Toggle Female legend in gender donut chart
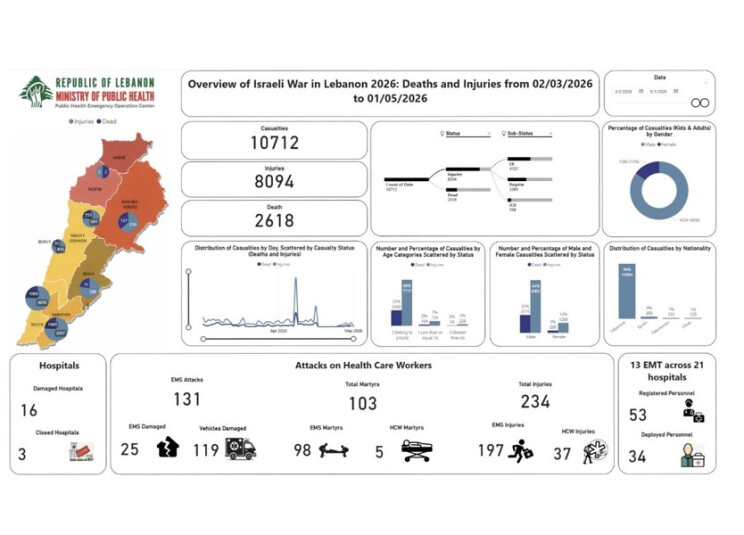Screen dimensions: 744x535 coord(667,144)
